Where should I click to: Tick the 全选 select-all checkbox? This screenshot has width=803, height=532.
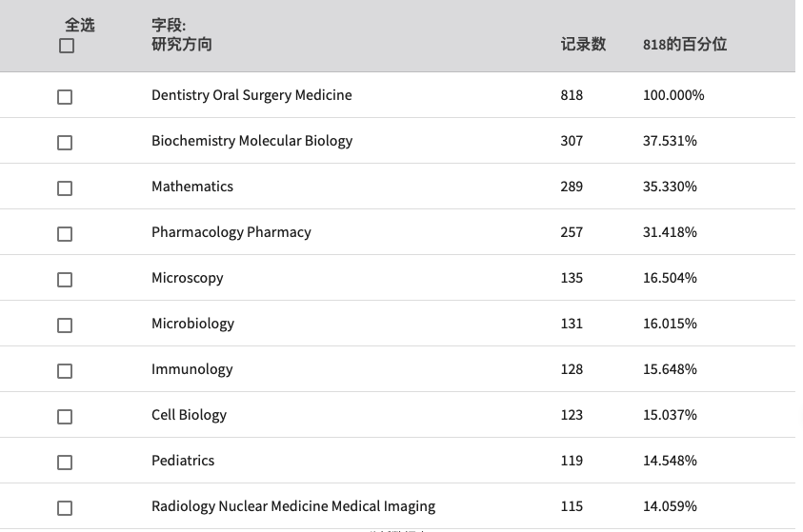[67, 46]
